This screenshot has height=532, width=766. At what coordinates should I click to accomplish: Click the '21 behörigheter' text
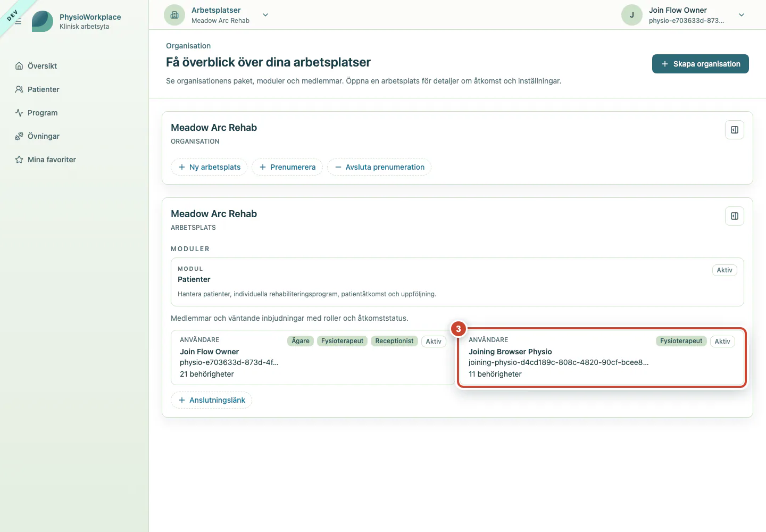pyautogui.click(x=207, y=374)
